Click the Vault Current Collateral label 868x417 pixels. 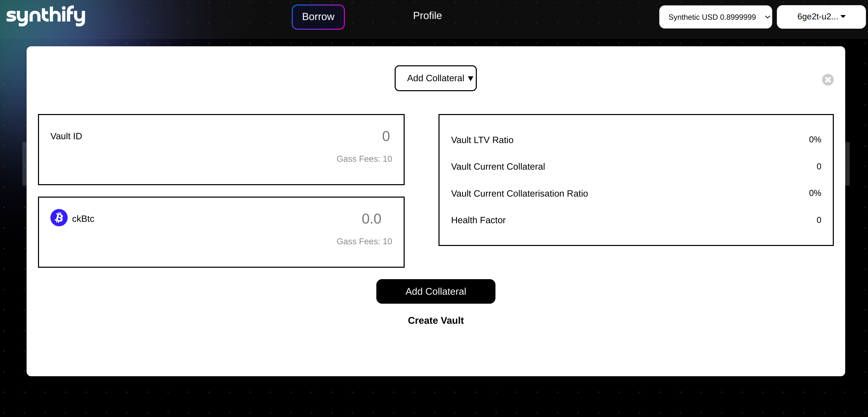[x=498, y=167]
